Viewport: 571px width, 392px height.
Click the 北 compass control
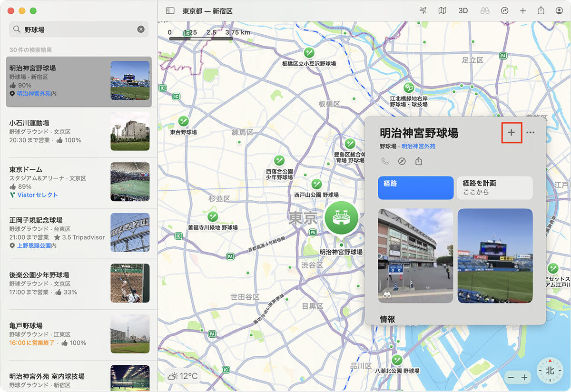pos(550,371)
